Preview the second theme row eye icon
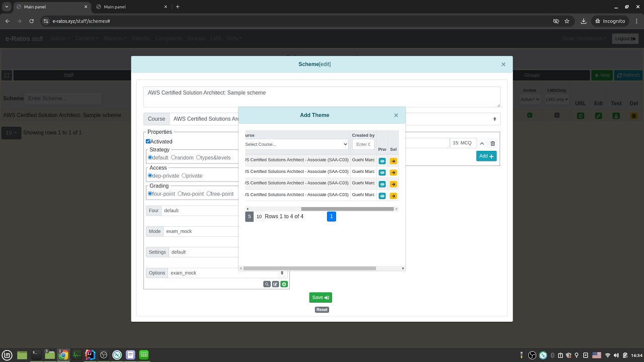This screenshot has height=362, width=644. tap(382, 173)
